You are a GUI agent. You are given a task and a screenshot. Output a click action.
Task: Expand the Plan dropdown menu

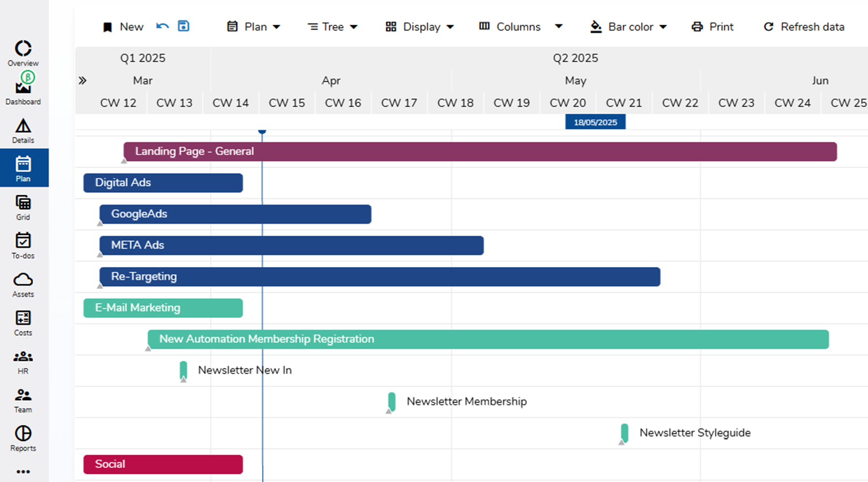pyautogui.click(x=254, y=27)
